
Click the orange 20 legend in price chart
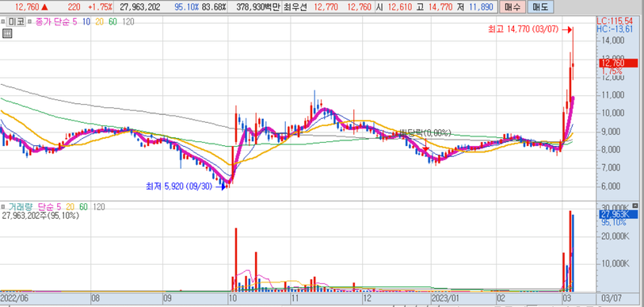click(99, 21)
